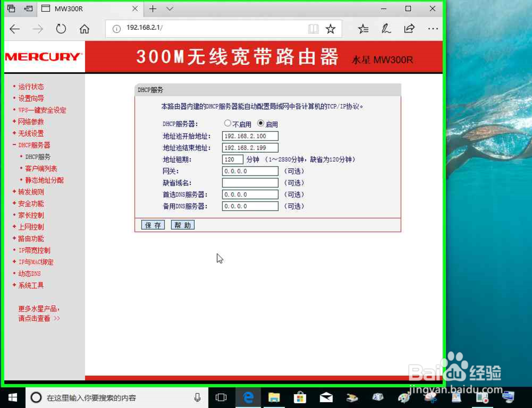Collapse the DHCP服务器 sidebar section
532x408 pixels.
tap(32, 145)
